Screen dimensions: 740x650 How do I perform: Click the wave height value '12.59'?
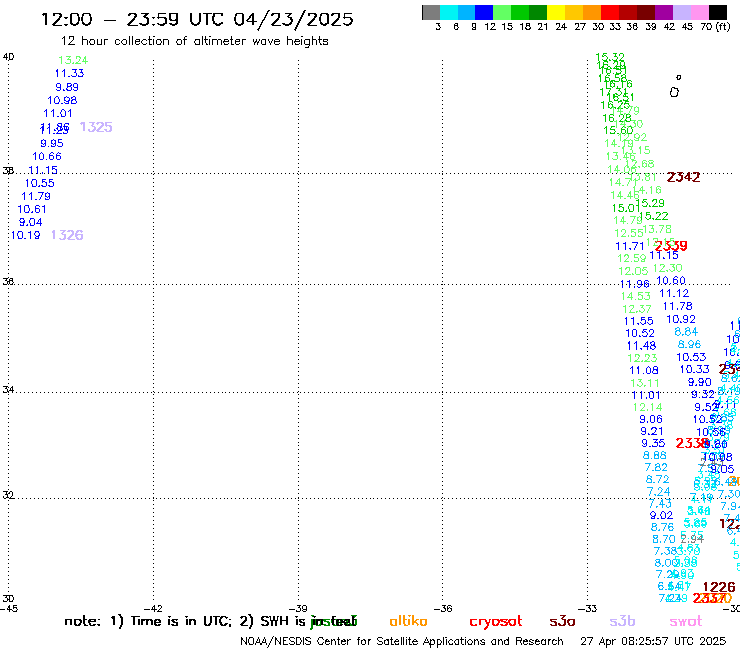(x=632, y=258)
